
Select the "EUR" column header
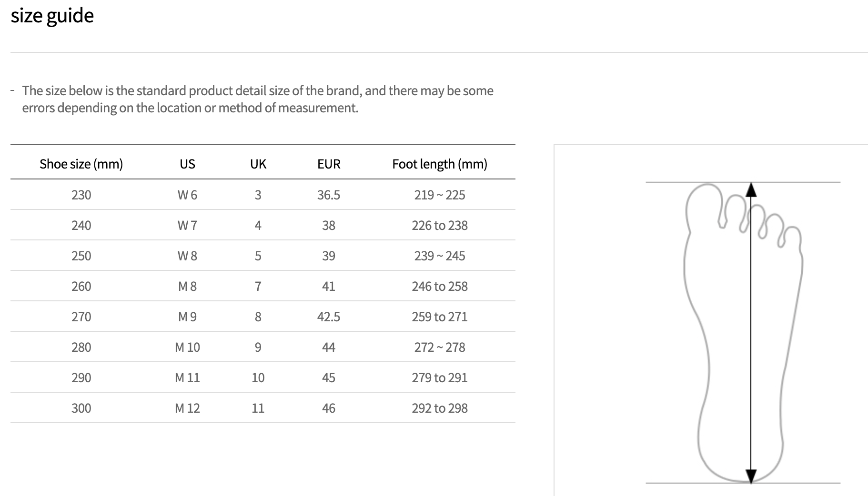pos(329,164)
